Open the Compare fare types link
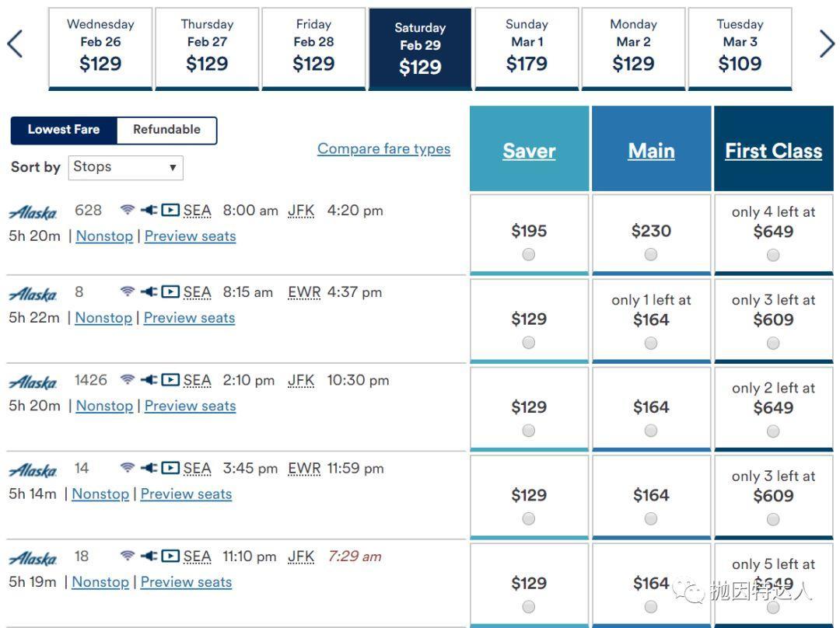The width and height of the screenshot is (840, 628). (383, 148)
